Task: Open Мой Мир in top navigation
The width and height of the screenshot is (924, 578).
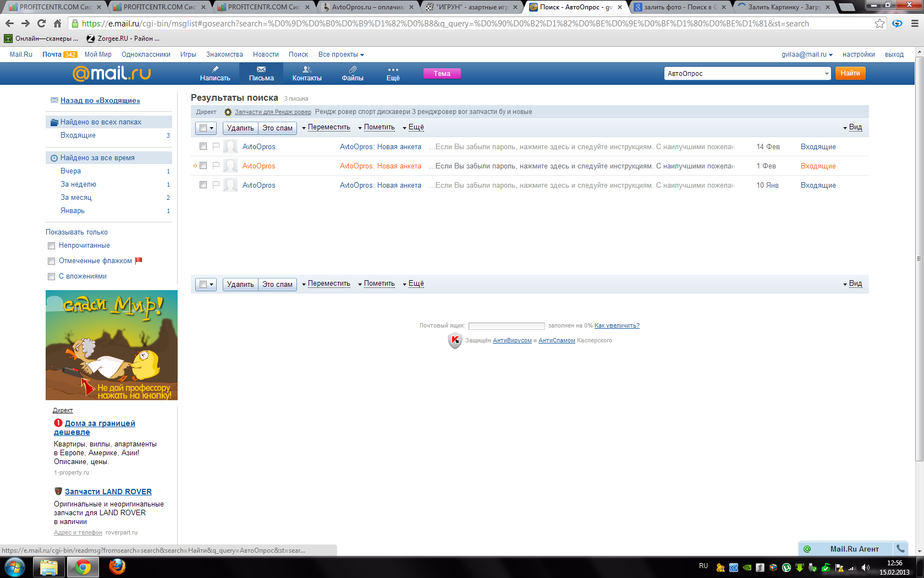Action: 98,54
